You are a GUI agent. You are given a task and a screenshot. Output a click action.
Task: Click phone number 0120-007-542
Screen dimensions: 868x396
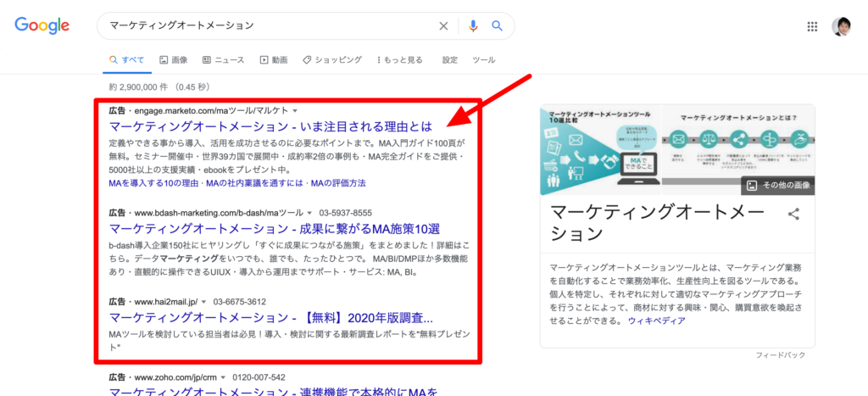pos(259,377)
